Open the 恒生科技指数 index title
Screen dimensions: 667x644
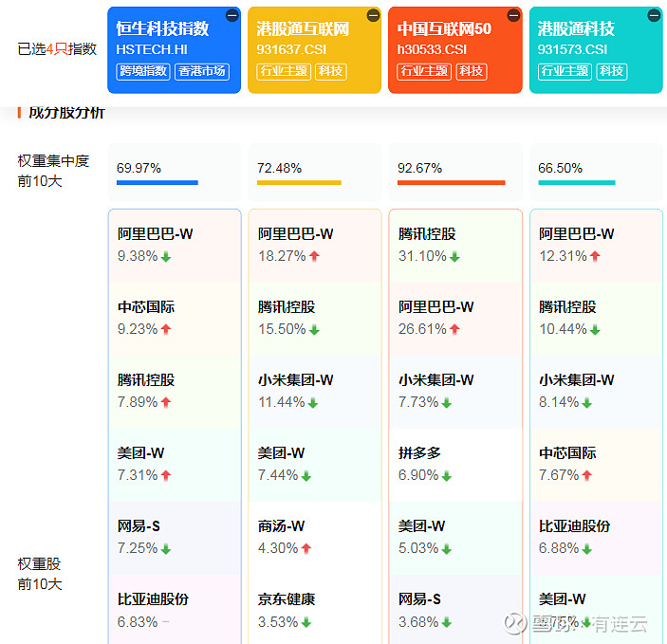[162, 28]
